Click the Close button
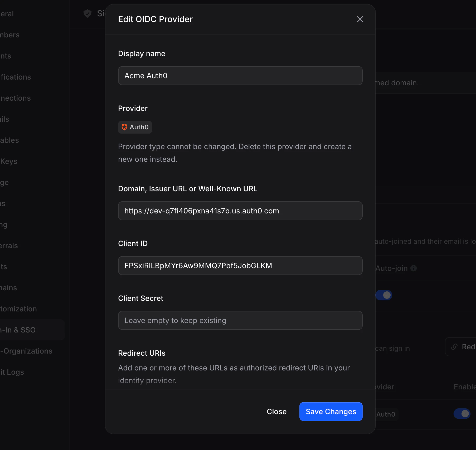476x450 pixels. tap(276, 412)
